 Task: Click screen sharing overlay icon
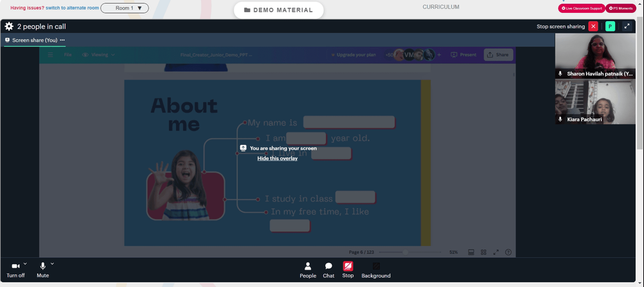pos(243,148)
